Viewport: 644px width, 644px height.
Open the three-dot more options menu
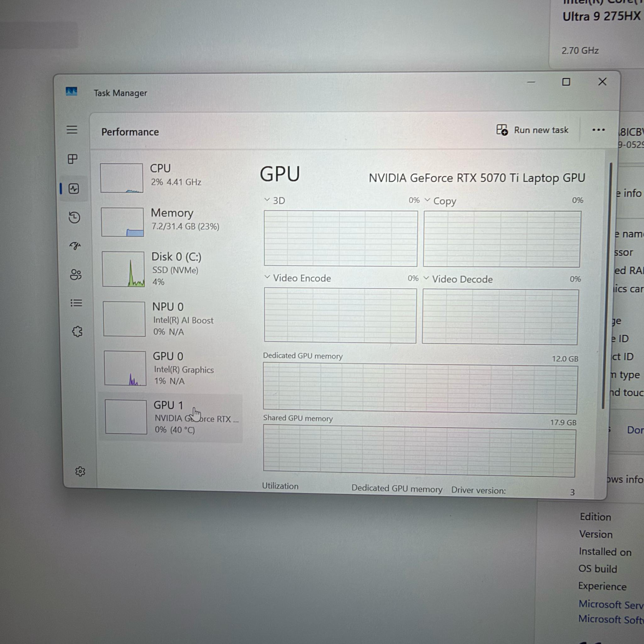coord(598,130)
